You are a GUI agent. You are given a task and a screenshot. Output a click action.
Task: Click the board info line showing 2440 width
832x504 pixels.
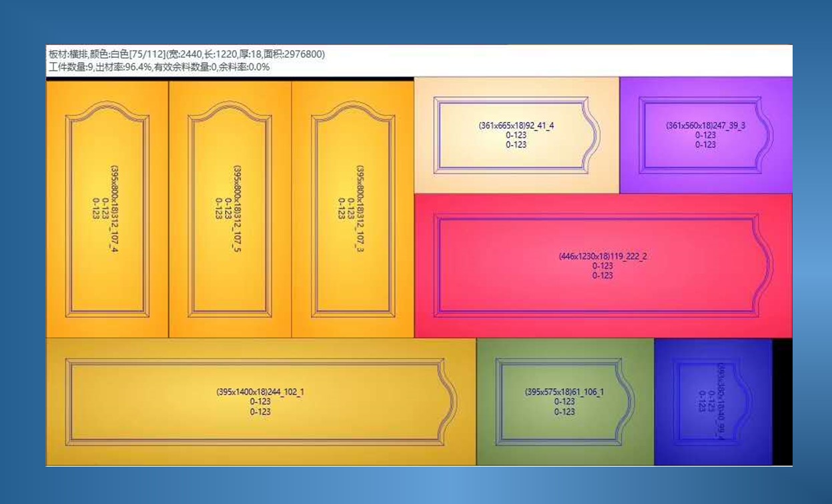pyautogui.click(x=187, y=54)
